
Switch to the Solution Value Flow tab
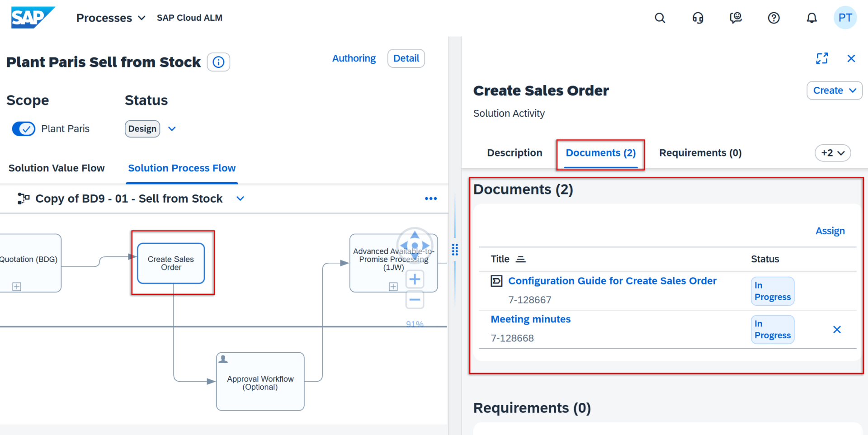[x=57, y=168]
